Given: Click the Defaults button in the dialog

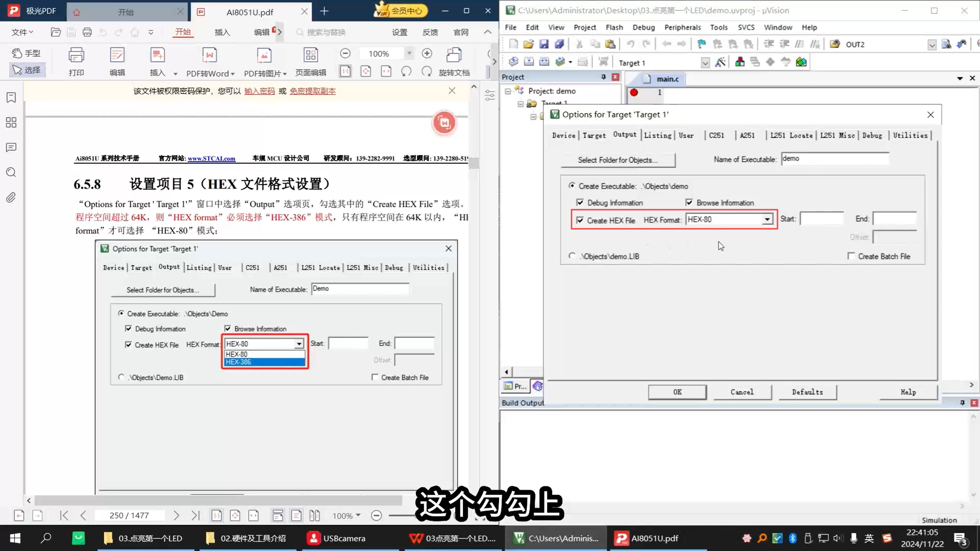Looking at the screenshot, I should click(807, 392).
